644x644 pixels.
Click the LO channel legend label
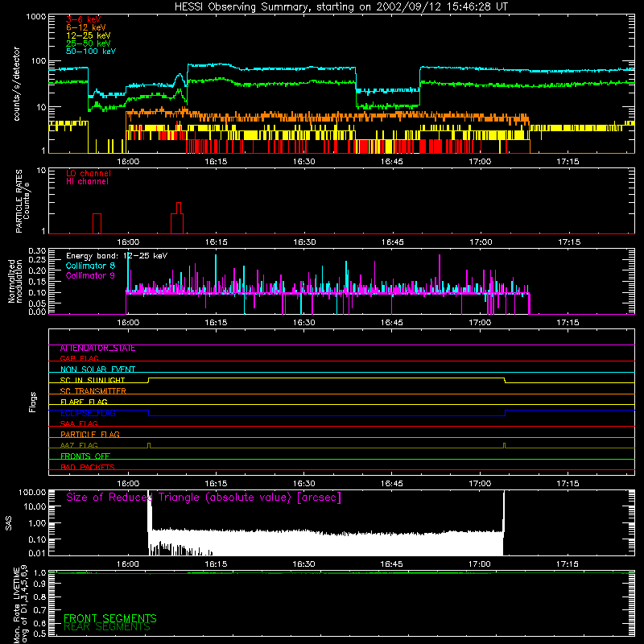pos(89,173)
